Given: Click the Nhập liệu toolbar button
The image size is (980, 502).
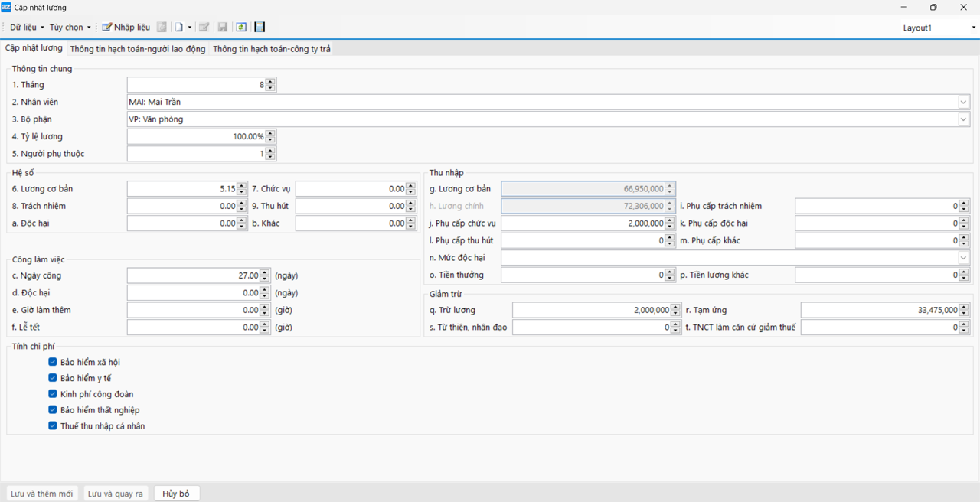Looking at the screenshot, I should click(x=126, y=28).
